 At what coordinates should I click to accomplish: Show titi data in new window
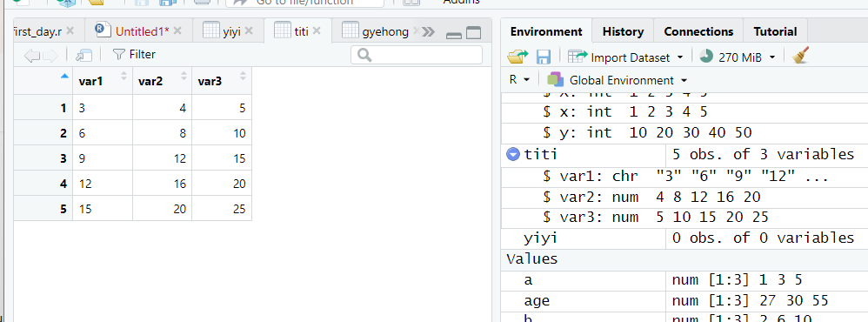(83, 55)
